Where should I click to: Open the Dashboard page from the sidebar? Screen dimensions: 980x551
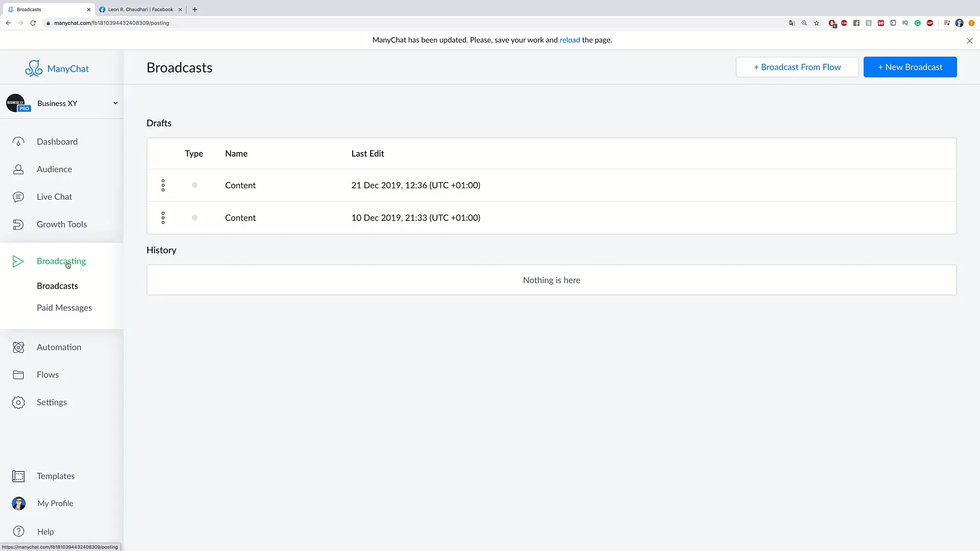pyautogui.click(x=57, y=142)
